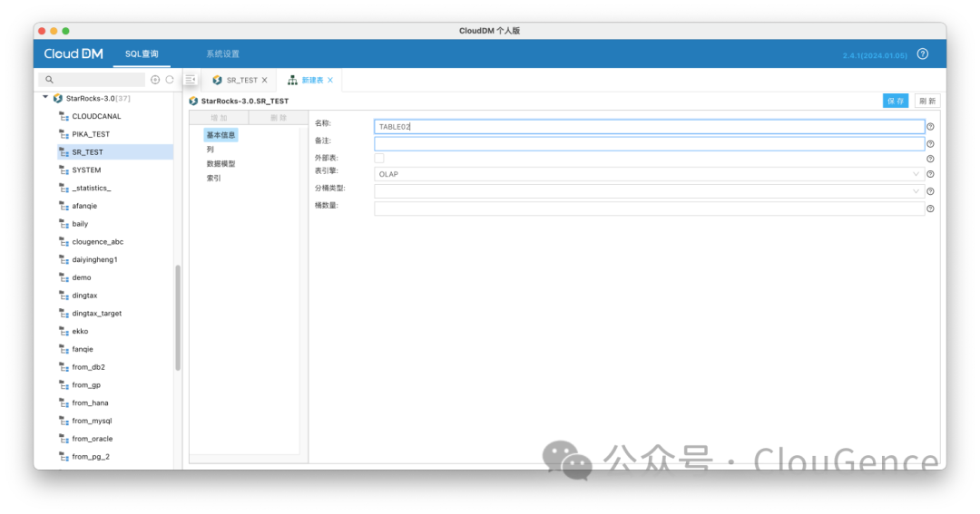The image size is (980, 514).
Task: Toggle the 外部表 checkbox
Action: point(379,158)
